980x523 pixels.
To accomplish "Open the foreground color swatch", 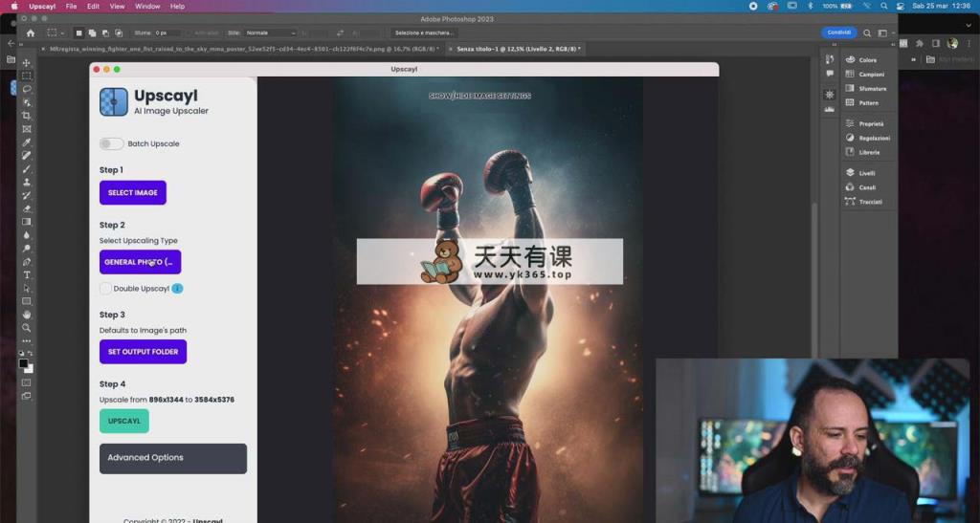I will [23, 363].
